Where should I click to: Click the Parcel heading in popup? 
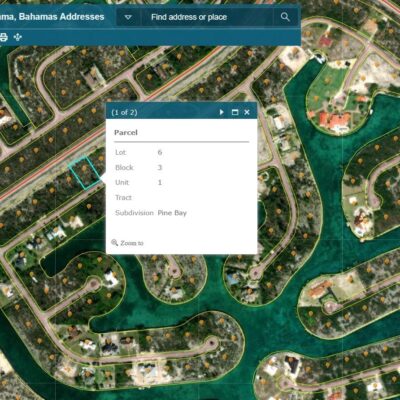(126, 132)
